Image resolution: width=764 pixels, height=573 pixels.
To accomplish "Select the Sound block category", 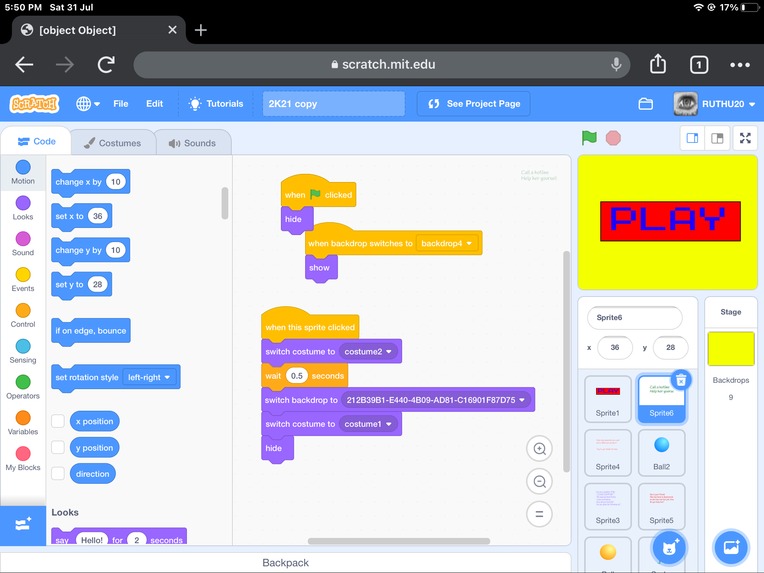I will [x=23, y=244].
